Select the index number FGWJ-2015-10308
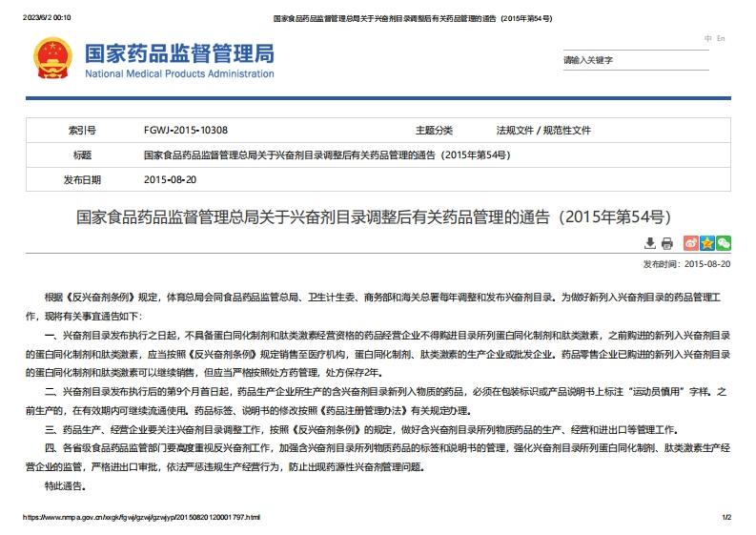756x535 pixels. pyautogui.click(x=185, y=131)
